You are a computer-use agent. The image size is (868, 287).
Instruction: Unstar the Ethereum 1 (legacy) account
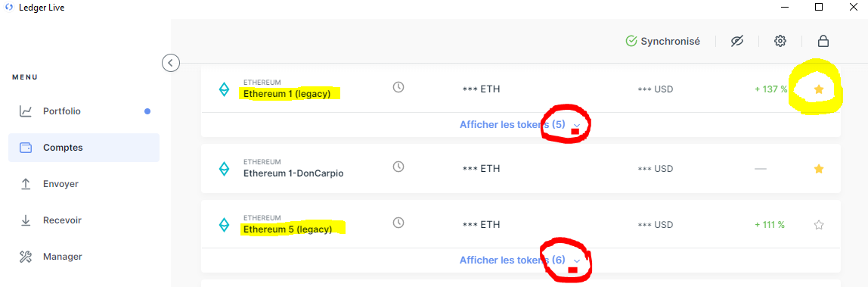tap(819, 89)
